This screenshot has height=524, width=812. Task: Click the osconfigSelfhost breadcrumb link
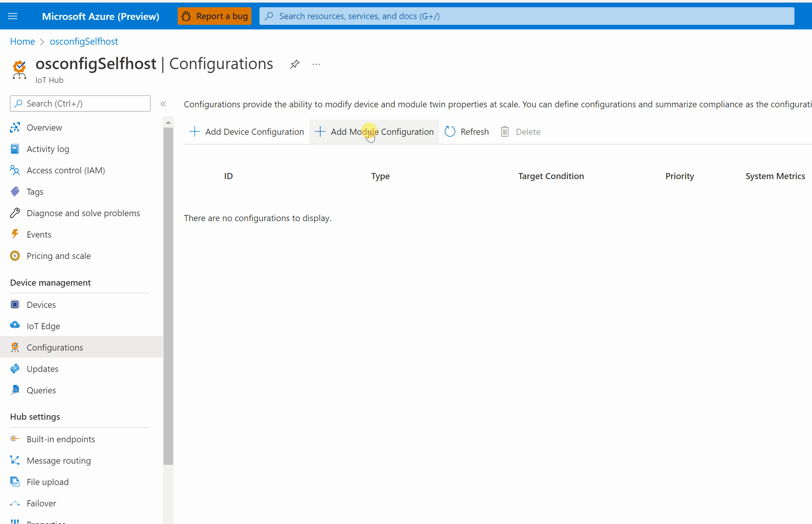click(83, 41)
